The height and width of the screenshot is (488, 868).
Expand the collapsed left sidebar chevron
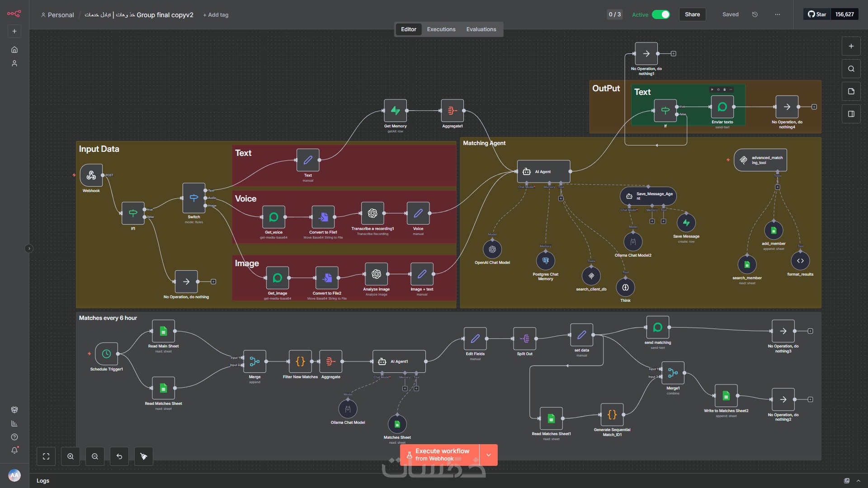tap(29, 249)
